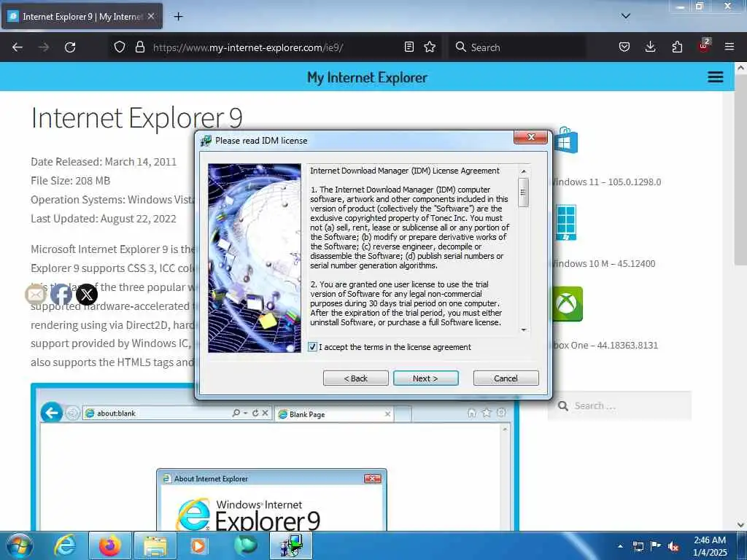The width and height of the screenshot is (747, 560).
Task: Share page on X icon
Action: click(87, 295)
